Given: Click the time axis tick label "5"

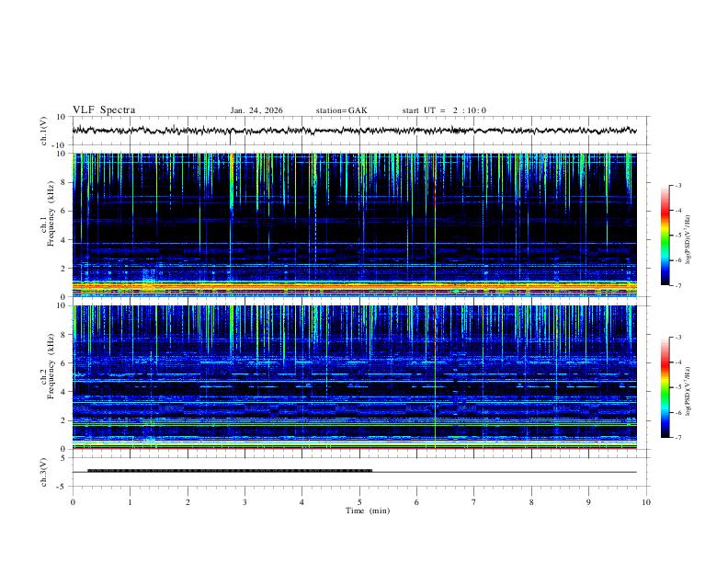Looking at the screenshot, I should (x=359, y=502).
